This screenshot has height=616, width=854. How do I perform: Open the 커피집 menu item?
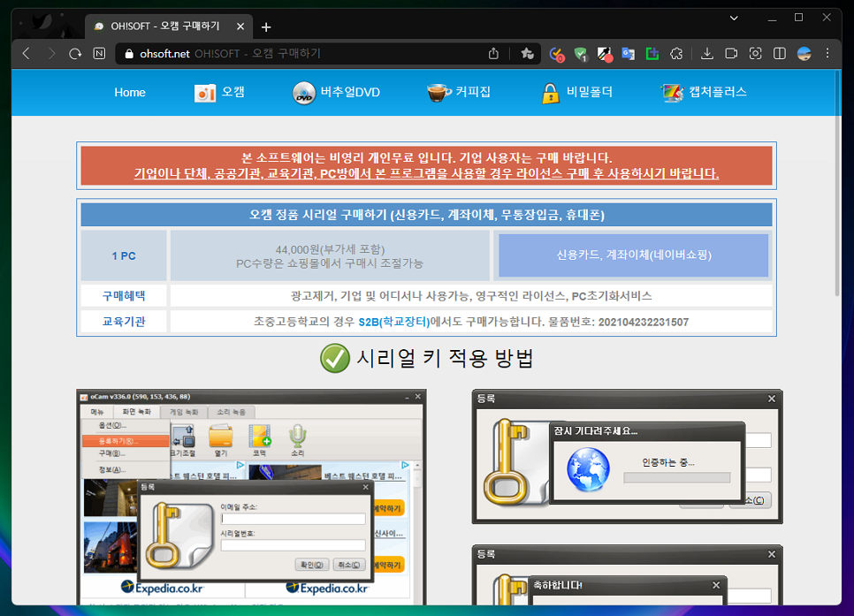pyautogui.click(x=459, y=93)
